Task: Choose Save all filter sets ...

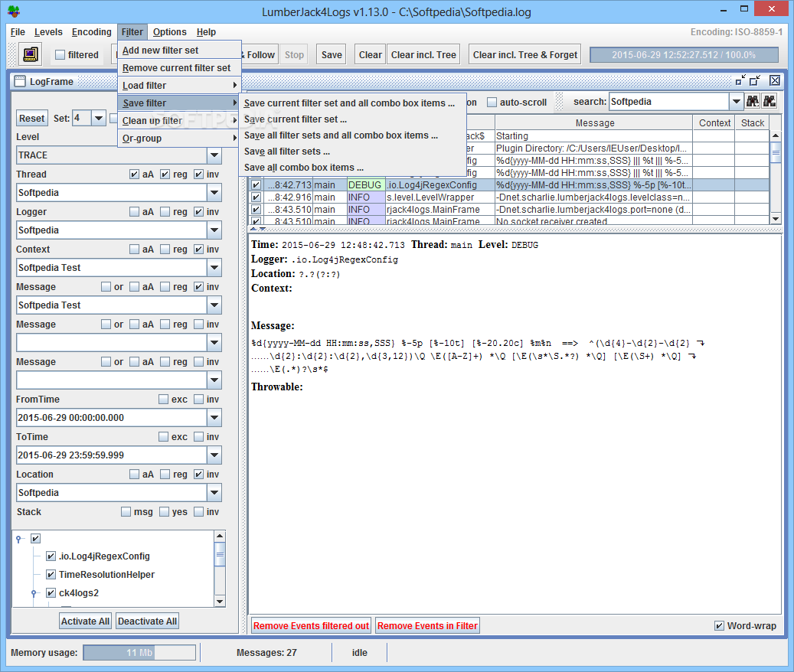Action: [352, 152]
